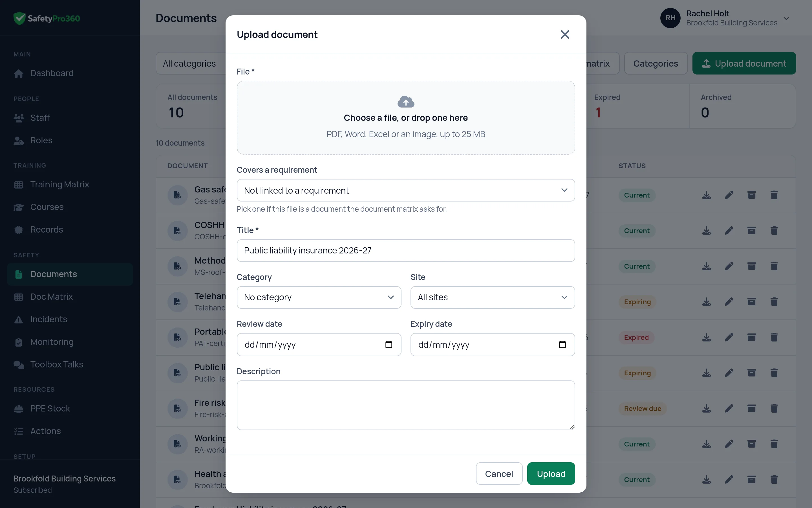Click the Expiry date field

[x=492, y=345]
